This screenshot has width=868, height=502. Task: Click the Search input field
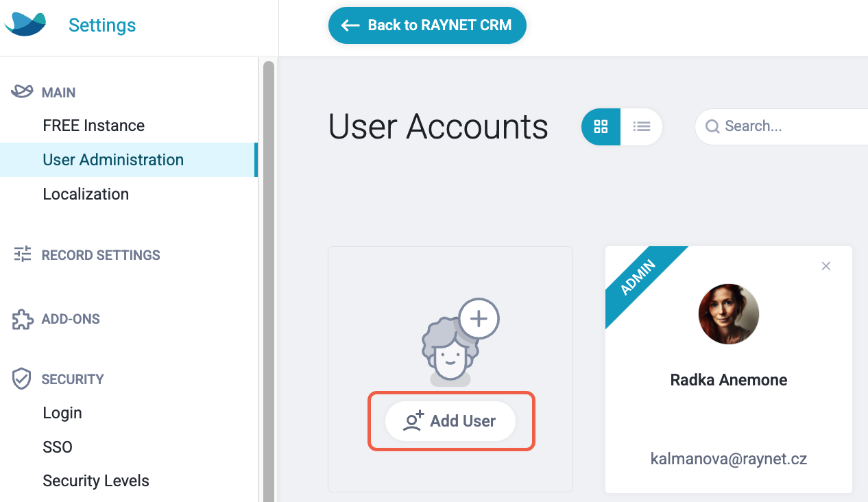tap(782, 126)
